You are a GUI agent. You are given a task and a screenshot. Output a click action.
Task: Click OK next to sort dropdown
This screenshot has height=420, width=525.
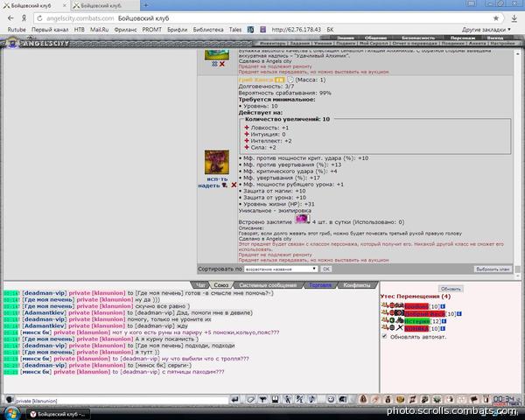coord(325,269)
